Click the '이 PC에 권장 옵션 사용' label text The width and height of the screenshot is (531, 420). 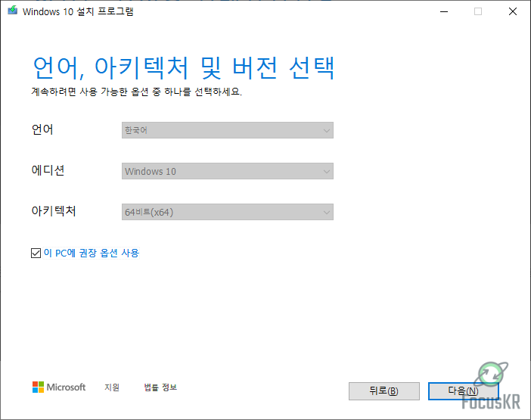point(92,253)
